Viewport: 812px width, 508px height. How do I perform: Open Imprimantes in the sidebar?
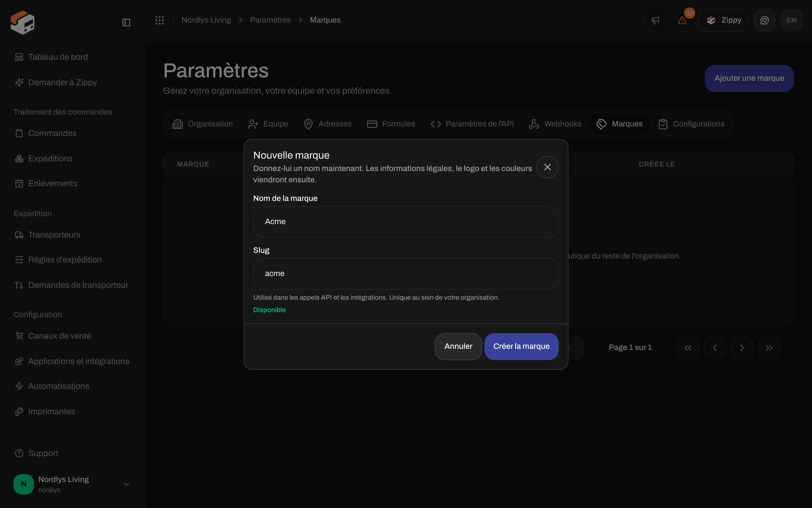click(72, 411)
